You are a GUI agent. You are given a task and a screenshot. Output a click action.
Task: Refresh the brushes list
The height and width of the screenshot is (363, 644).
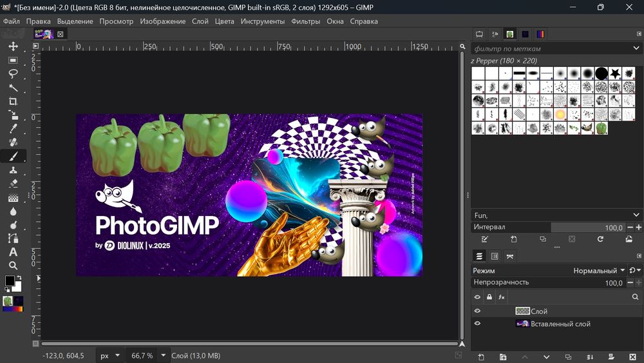600,239
